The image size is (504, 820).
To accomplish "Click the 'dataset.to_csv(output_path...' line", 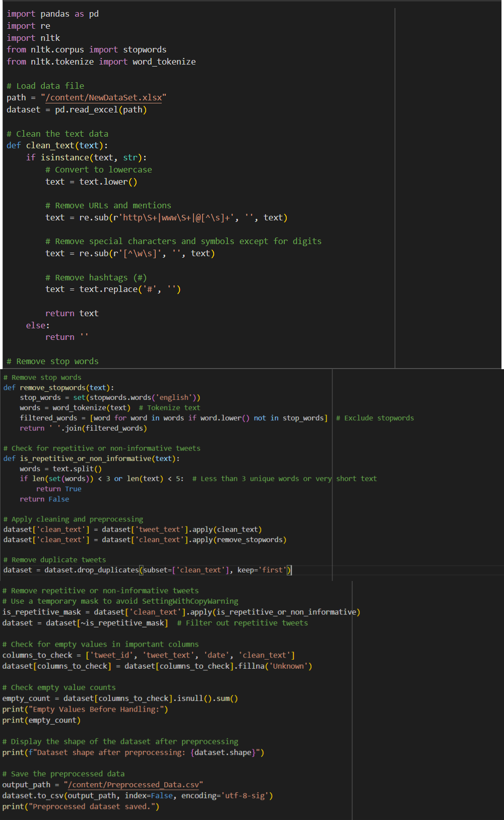I will 138,796.
